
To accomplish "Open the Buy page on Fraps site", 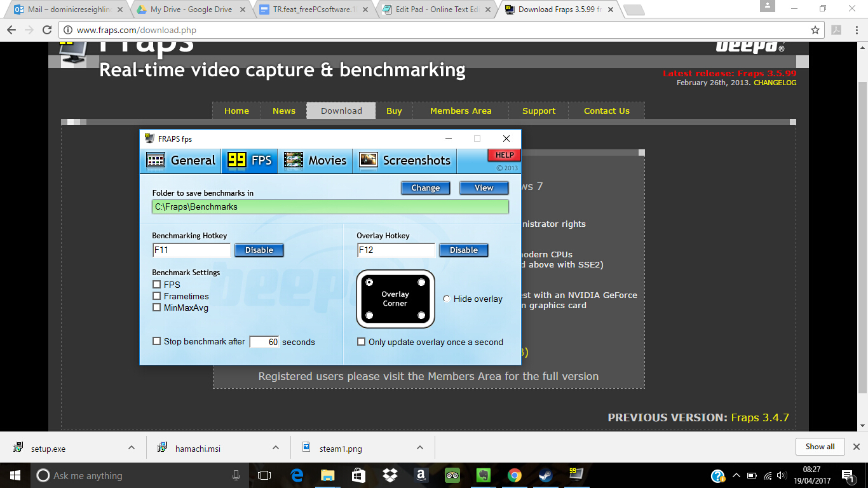I will pos(394,111).
